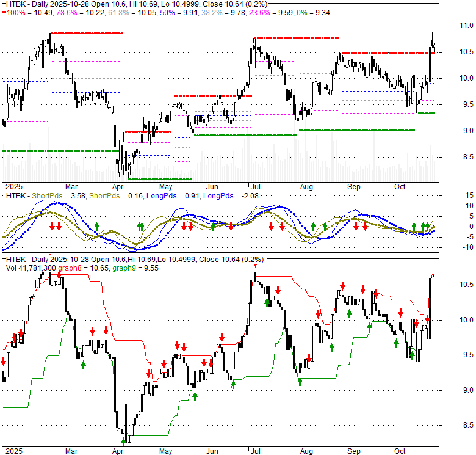Click 10.5 on the top chart price axis
The image size is (476, 455).
[466, 52]
